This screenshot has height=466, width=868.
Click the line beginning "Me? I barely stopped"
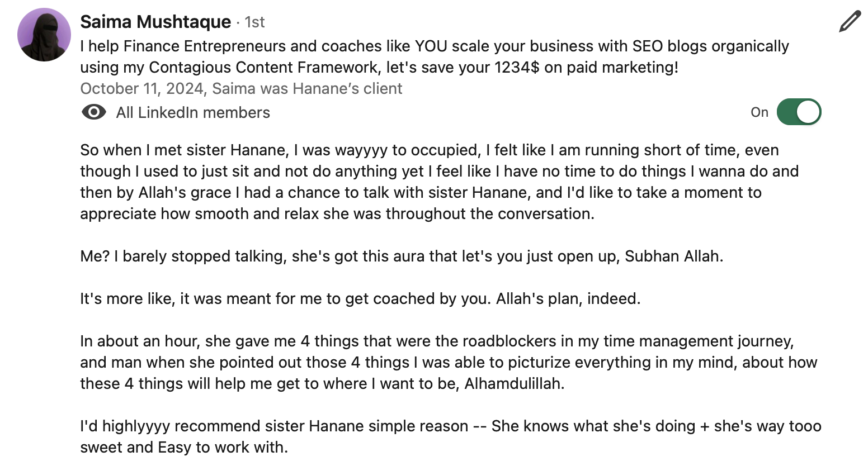pos(402,256)
